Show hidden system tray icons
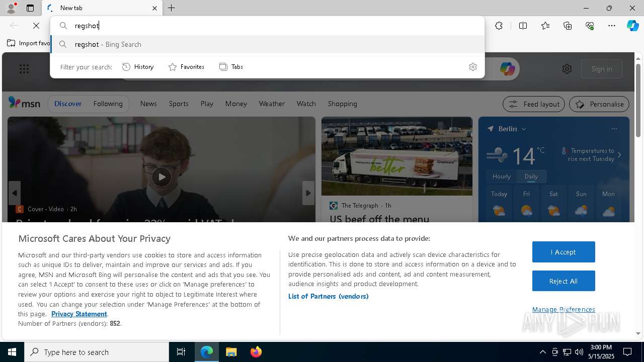Image resolution: width=644 pixels, height=362 pixels. pos(542,352)
